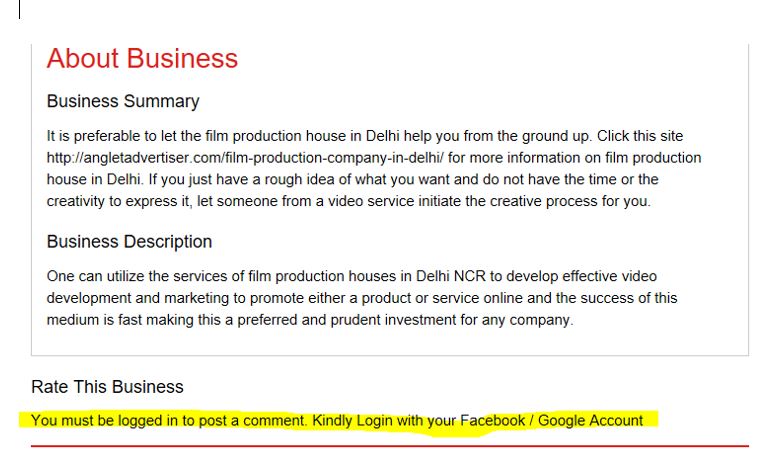Click the text cursor at top-left corner
This screenshot has height=467, width=758.
click(x=20, y=9)
